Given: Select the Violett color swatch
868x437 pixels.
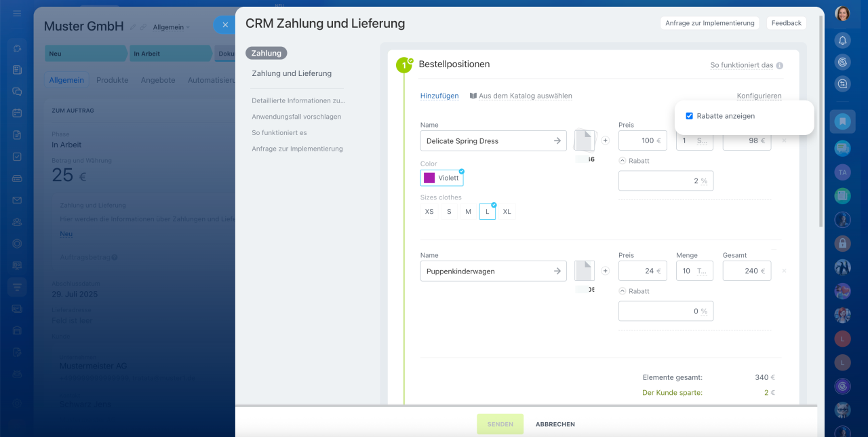Looking at the screenshot, I should click(441, 178).
